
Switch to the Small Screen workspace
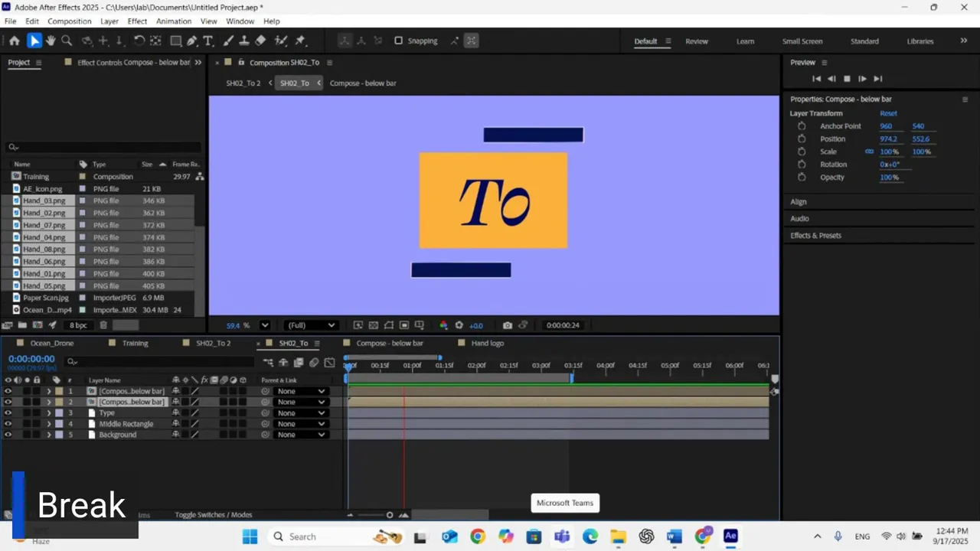[x=802, y=41]
